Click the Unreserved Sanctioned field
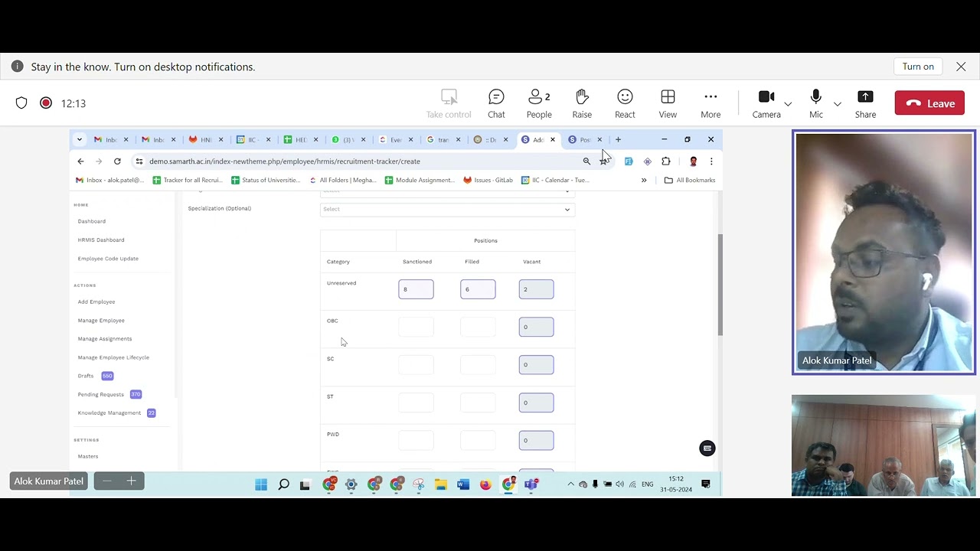This screenshot has width=980, height=551. (x=416, y=289)
